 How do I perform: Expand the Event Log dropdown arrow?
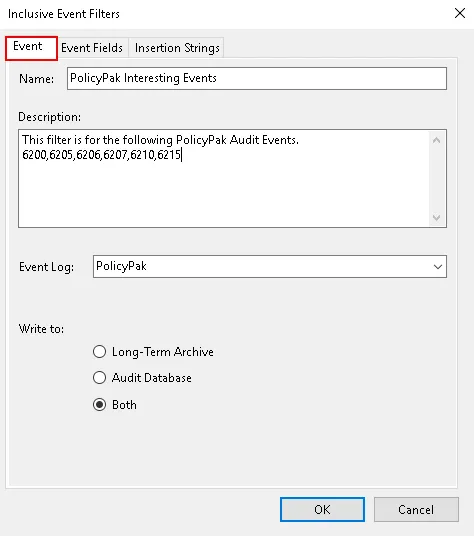(x=438, y=267)
